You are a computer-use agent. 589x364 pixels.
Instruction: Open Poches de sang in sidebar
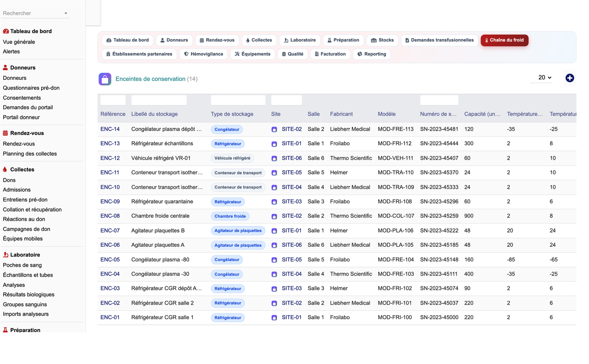22,265
